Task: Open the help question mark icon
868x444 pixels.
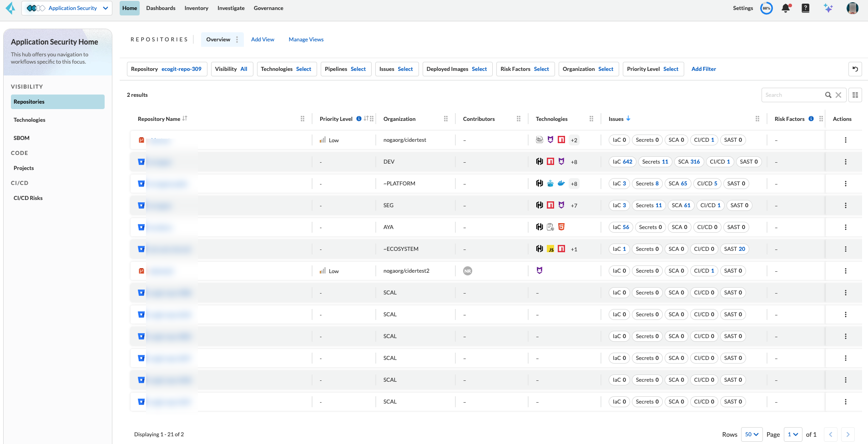Action: pos(805,8)
